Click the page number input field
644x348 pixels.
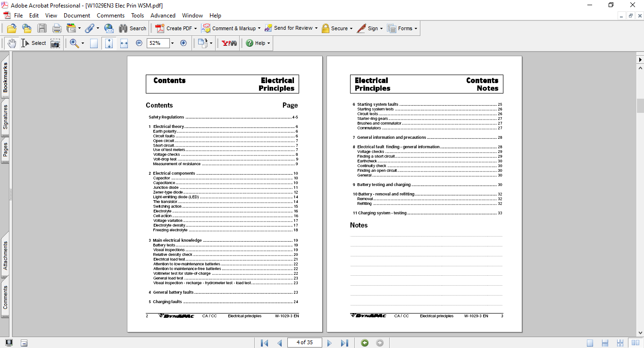(304, 342)
